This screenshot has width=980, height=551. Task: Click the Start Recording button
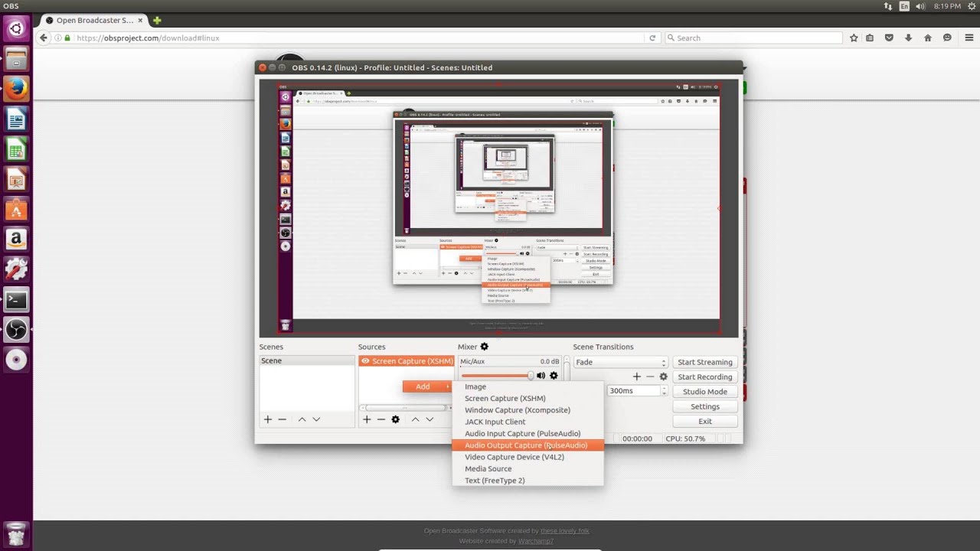pyautogui.click(x=704, y=377)
